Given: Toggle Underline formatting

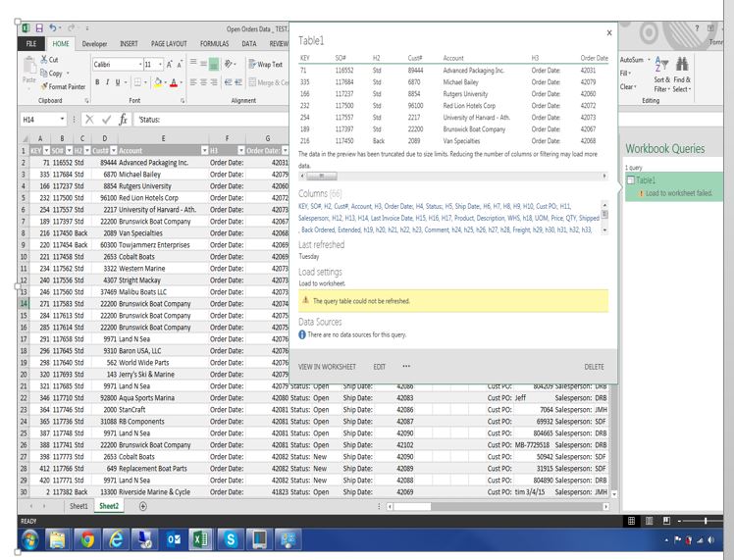Looking at the screenshot, I should click(118, 82).
